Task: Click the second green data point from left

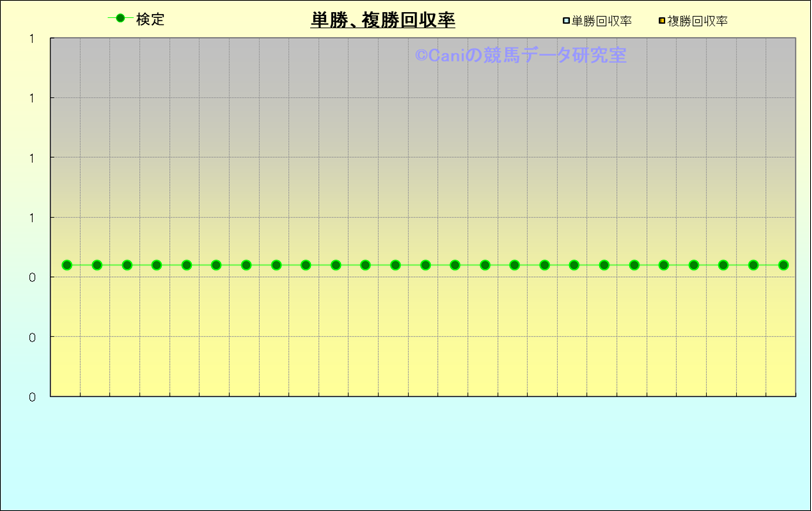Action: pyautogui.click(x=97, y=265)
